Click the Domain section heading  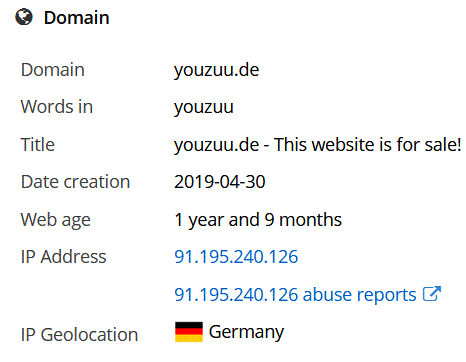pyautogui.click(x=77, y=18)
